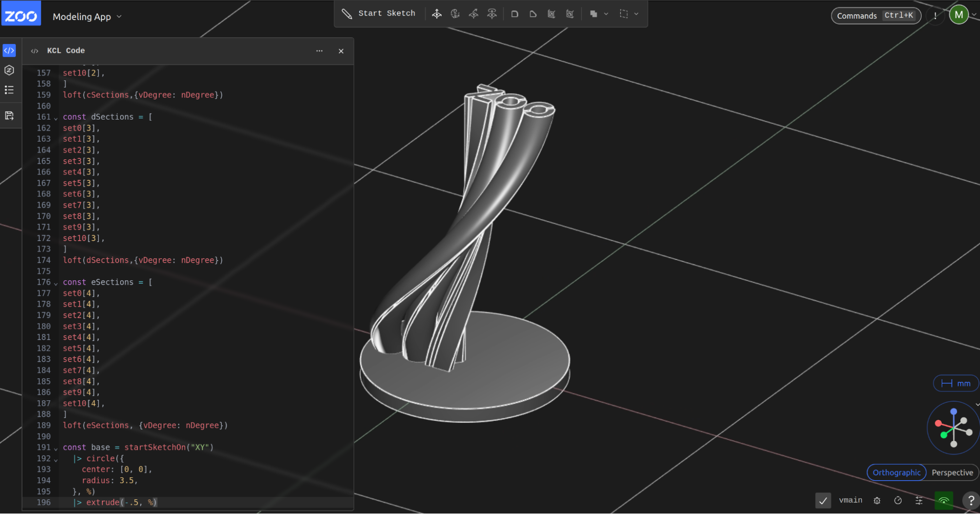Open the Commands palette
Image resolution: width=980 pixels, height=514 pixels.
click(876, 15)
